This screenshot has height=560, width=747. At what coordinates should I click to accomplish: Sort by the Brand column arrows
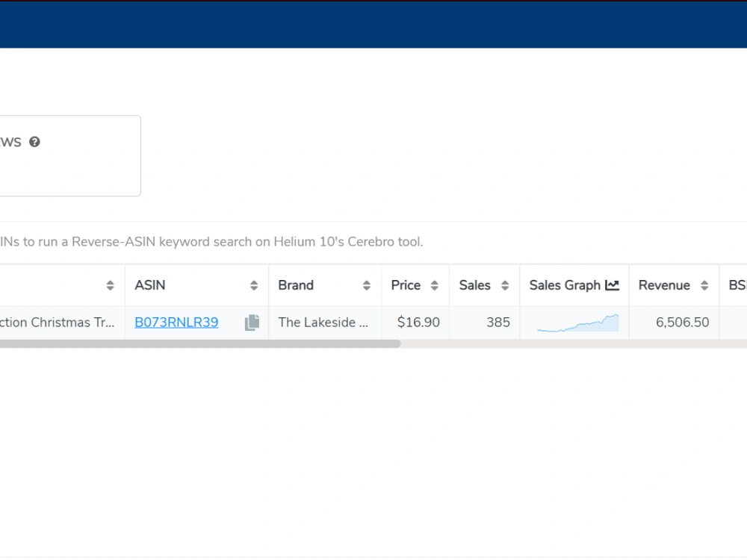[366, 285]
